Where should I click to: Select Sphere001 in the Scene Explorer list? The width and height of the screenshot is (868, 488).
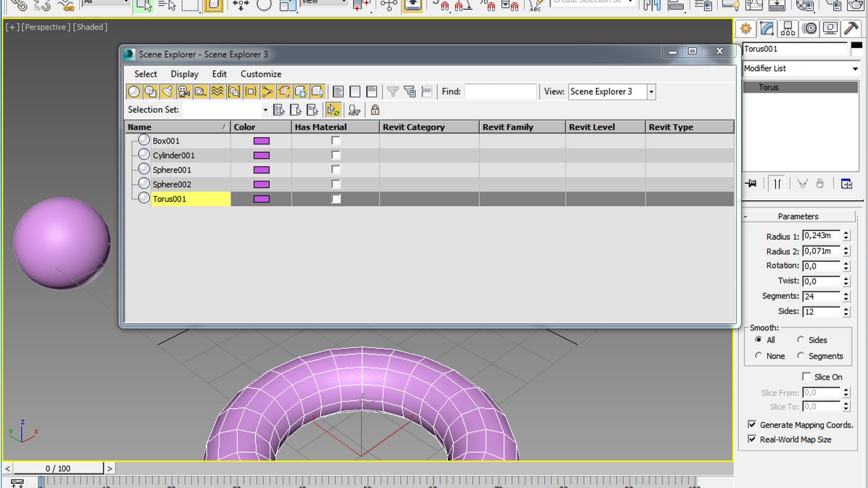pyautogui.click(x=172, y=169)
